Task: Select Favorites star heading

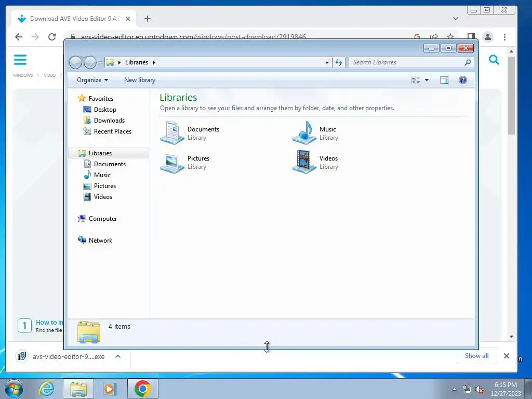Action: [x=101, y=98]
